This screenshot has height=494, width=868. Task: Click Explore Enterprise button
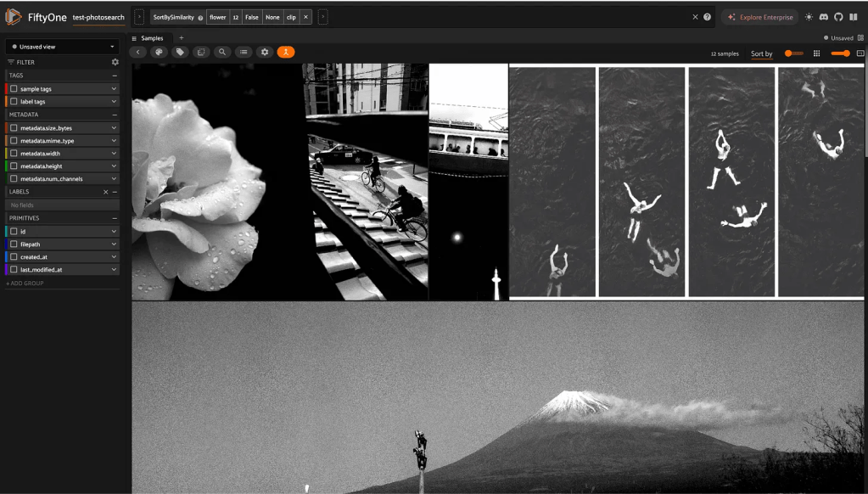coord(760,17)
